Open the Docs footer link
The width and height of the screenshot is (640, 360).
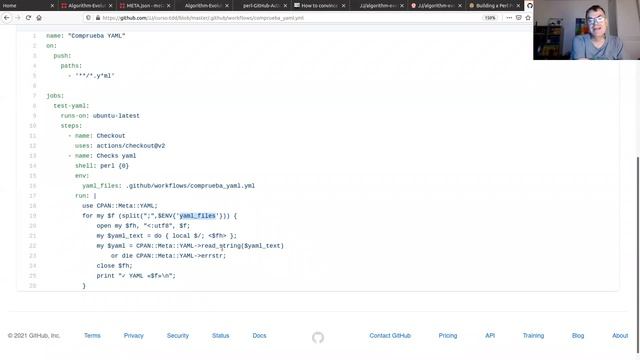click(259, 336)
